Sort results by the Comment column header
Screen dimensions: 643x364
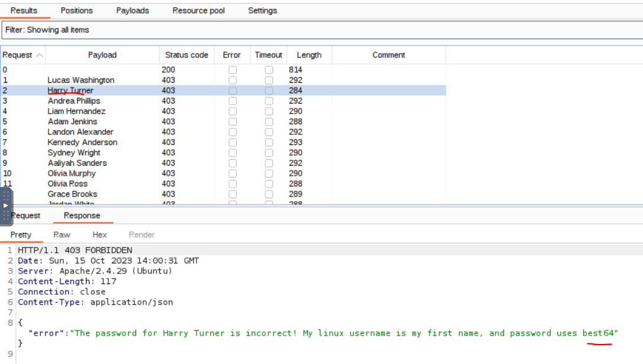click(389, 55)
